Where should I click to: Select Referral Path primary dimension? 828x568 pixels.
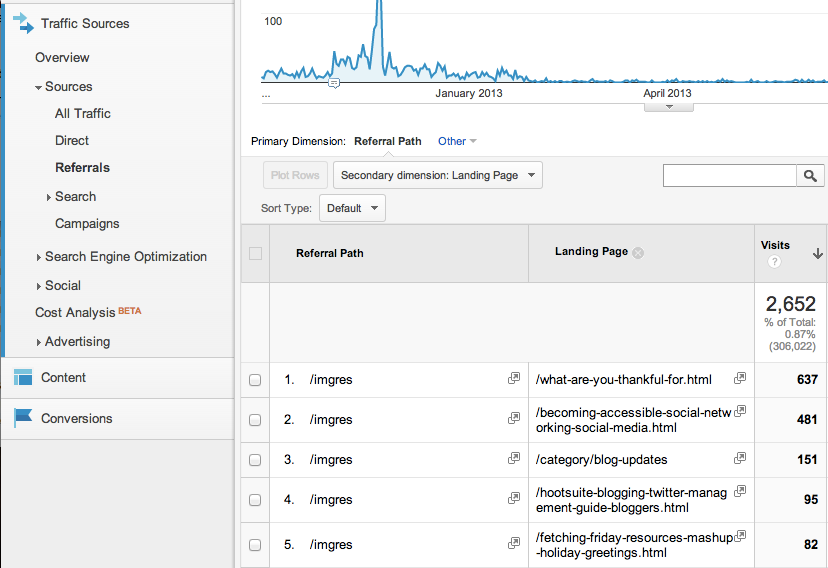pyautogui.click(x=388, y=141)
